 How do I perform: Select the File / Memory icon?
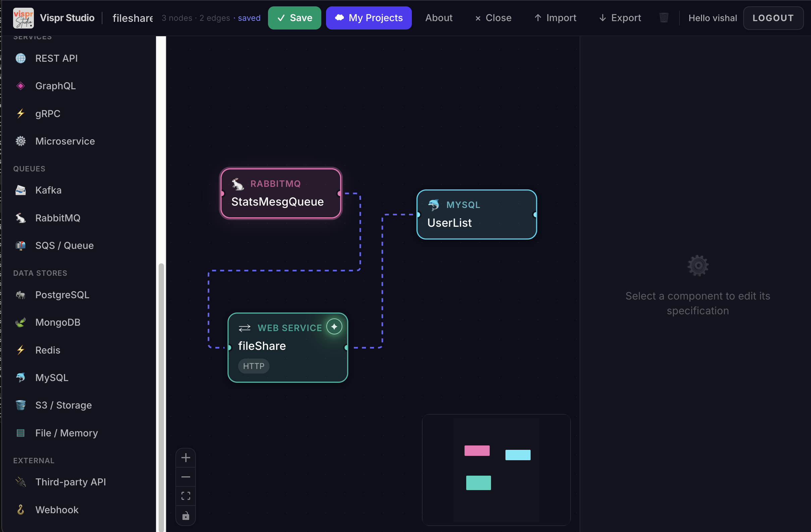tap(21, 433)
